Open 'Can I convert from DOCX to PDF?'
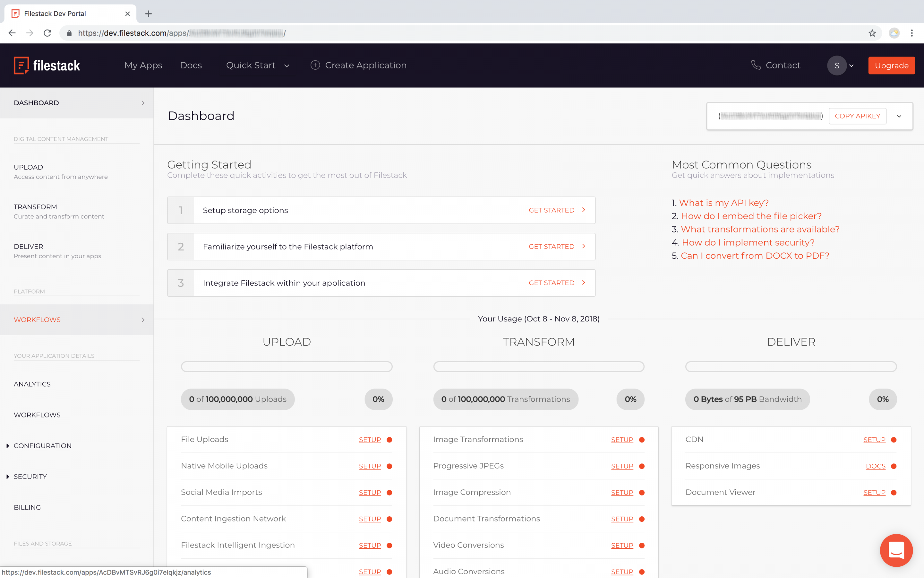 coord(755,255)
